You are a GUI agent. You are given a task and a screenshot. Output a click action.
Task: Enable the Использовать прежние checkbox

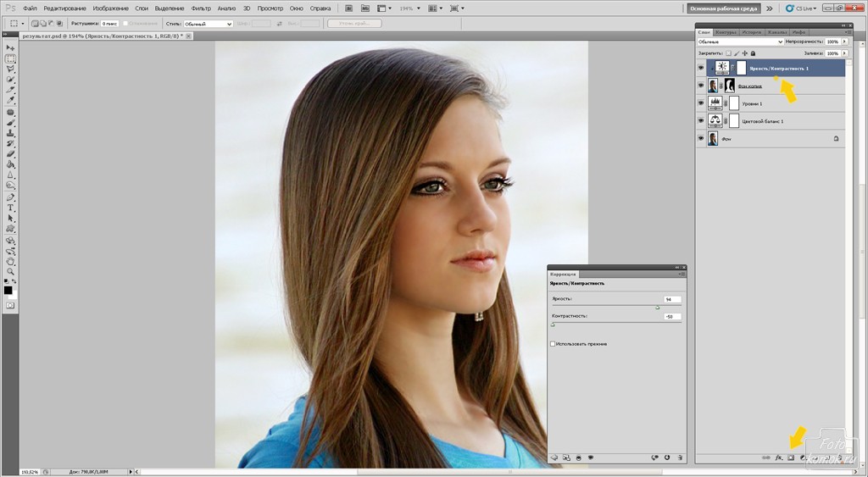coord(553,344)
